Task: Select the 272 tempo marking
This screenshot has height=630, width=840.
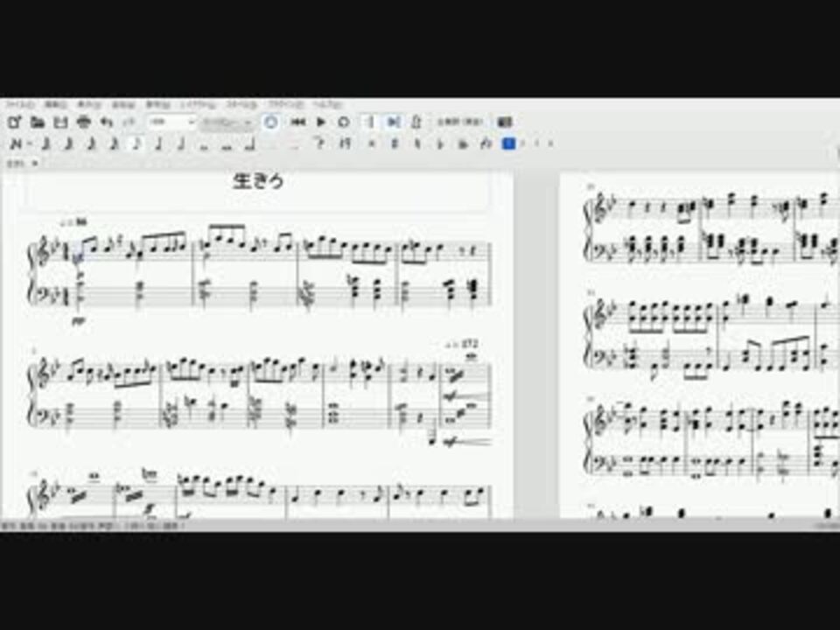Action: point(462,344)
